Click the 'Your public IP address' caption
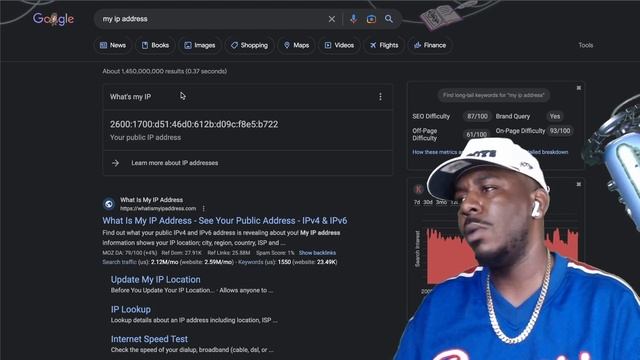Viewport: 640px width, 360px height. pos(145,138)
